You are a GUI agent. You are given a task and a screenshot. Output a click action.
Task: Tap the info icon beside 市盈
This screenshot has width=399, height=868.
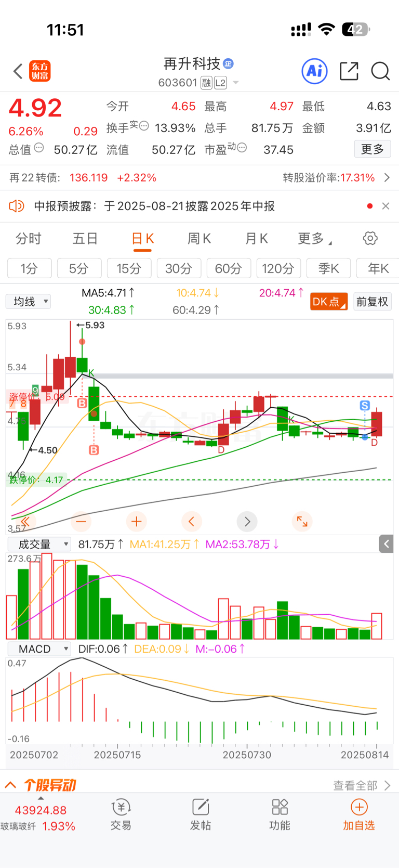242,148
